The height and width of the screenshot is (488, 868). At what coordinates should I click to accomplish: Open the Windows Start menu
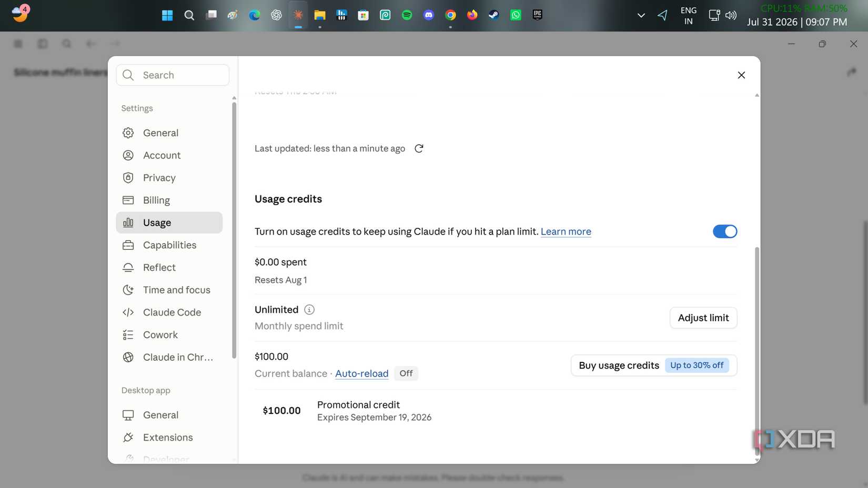[167, 15]
